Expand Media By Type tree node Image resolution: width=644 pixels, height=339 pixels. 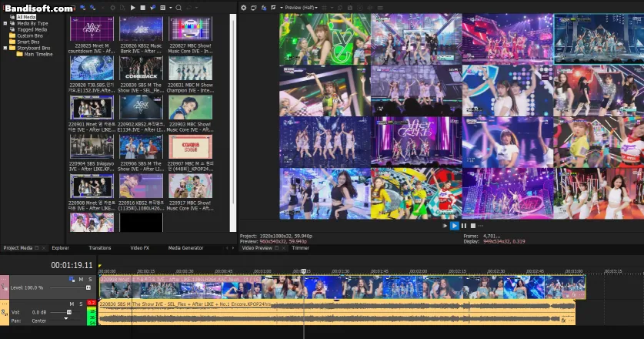pyautogui.click(x=5, y=23)
